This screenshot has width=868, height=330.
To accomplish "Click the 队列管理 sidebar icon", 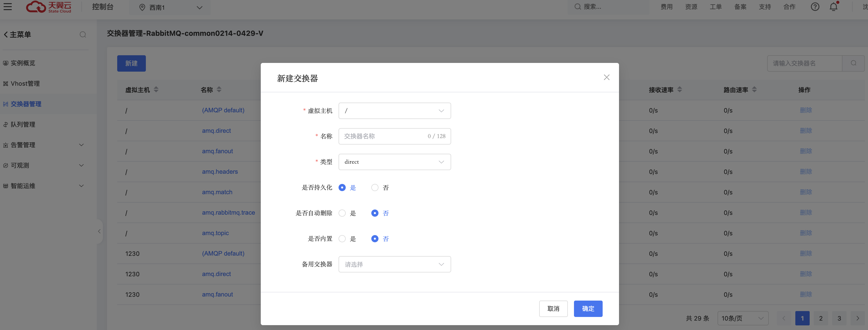I will [5, 124].
